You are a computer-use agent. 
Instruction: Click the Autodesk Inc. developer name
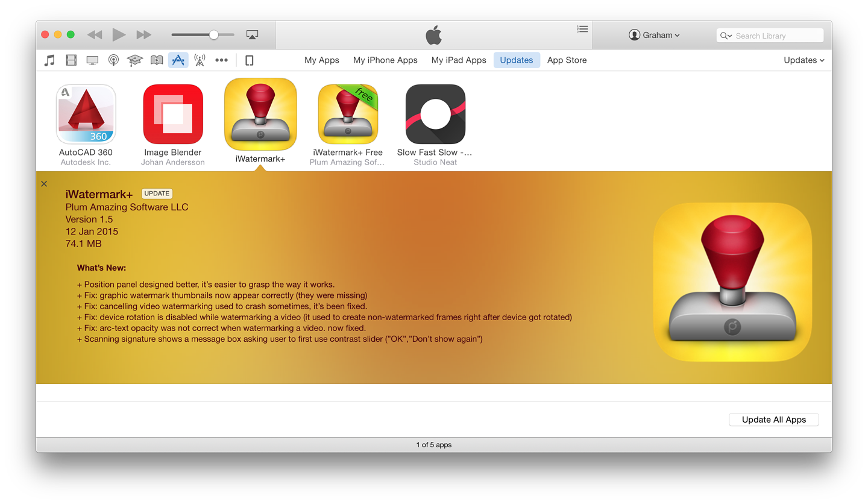[x=86, y=162]
